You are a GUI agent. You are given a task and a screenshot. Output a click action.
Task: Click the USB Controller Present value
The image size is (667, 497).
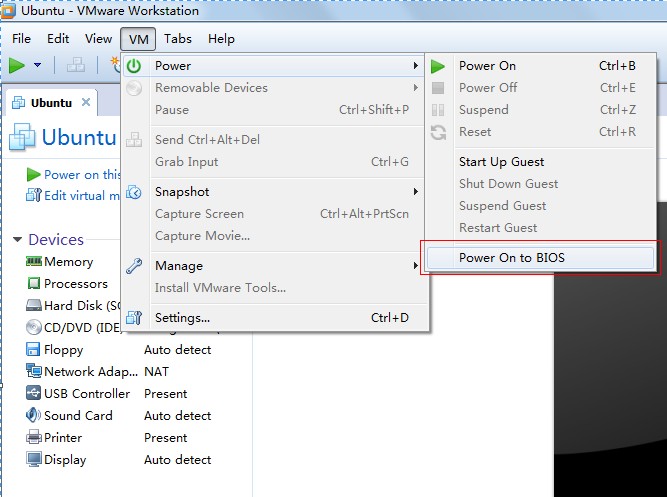165,394
